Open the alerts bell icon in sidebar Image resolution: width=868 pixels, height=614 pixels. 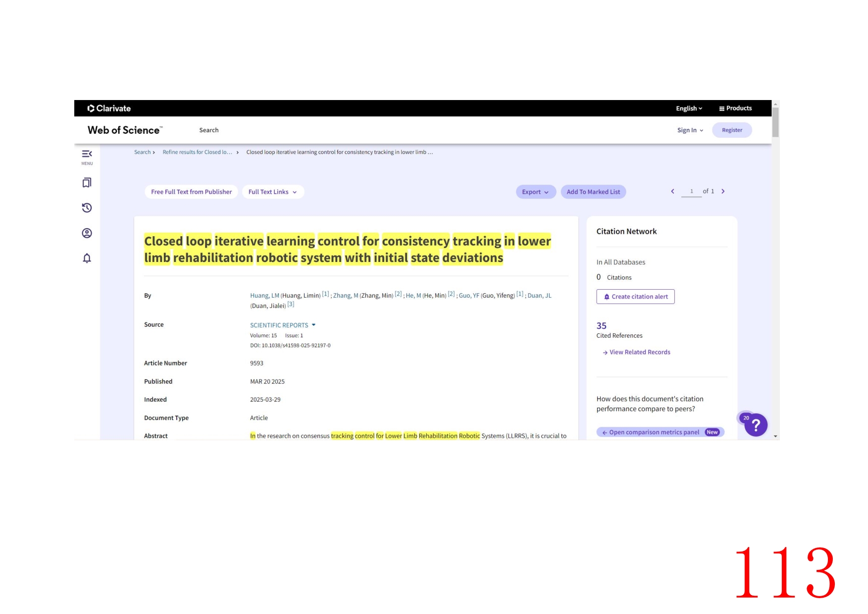point(87,258)
